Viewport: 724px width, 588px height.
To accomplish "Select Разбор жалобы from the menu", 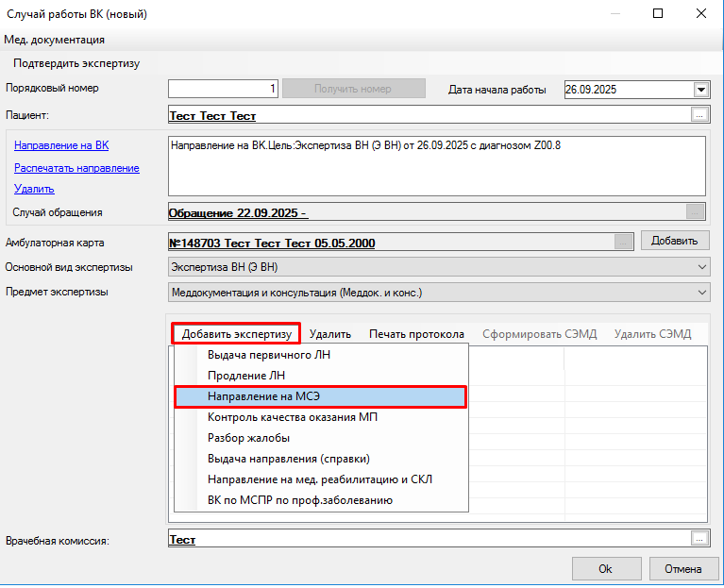I will click(x=248, y=438).
